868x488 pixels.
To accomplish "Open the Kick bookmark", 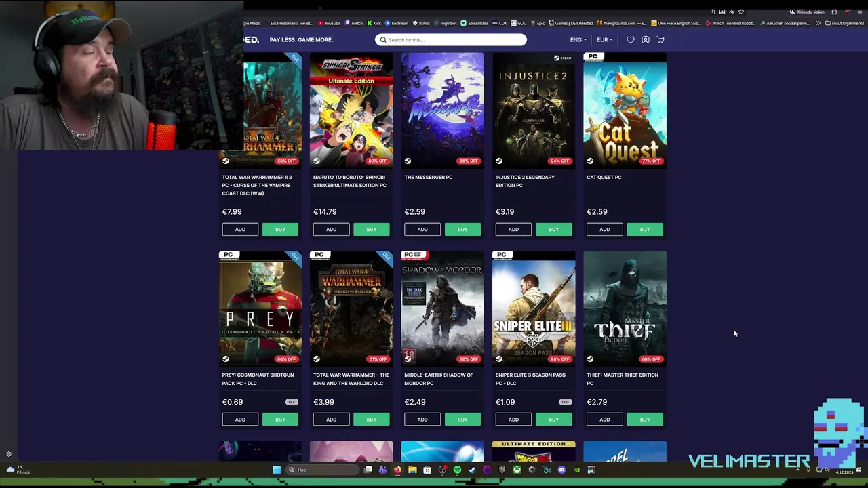I will (374, 23).
